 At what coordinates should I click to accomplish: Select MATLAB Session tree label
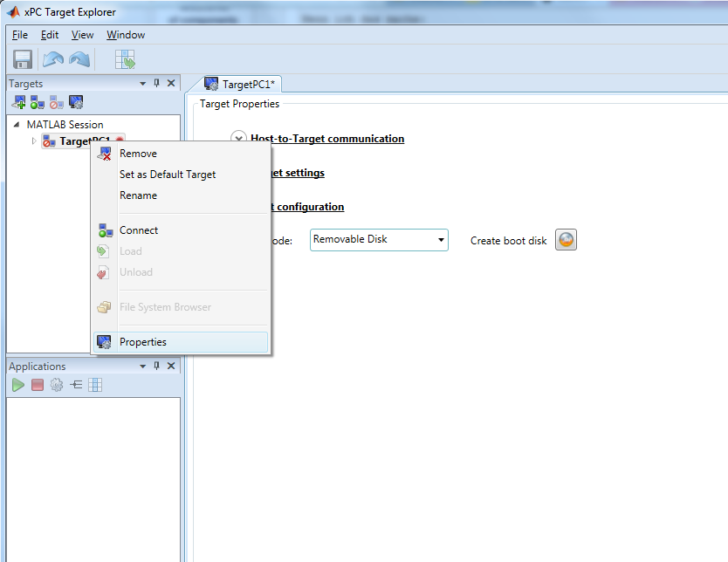(x=65, y=125)
